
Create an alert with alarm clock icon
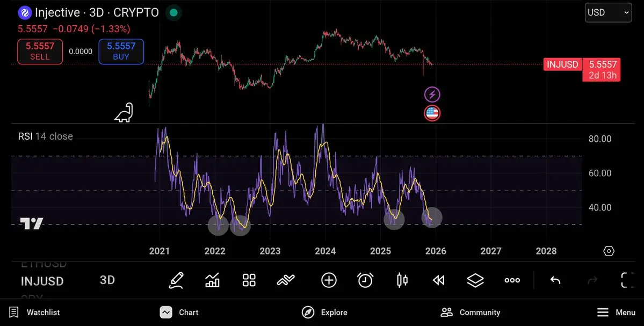(365, 280)
